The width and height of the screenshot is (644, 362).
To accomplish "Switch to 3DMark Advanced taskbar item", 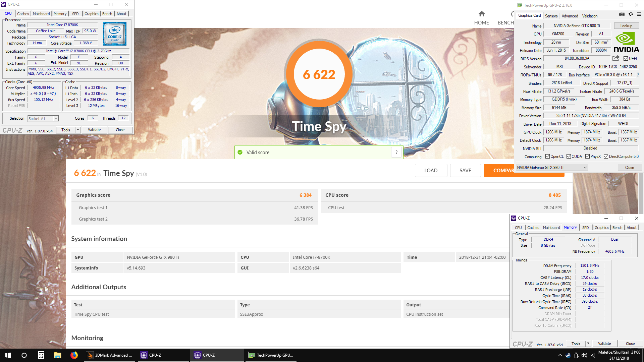I will (109, 355).
